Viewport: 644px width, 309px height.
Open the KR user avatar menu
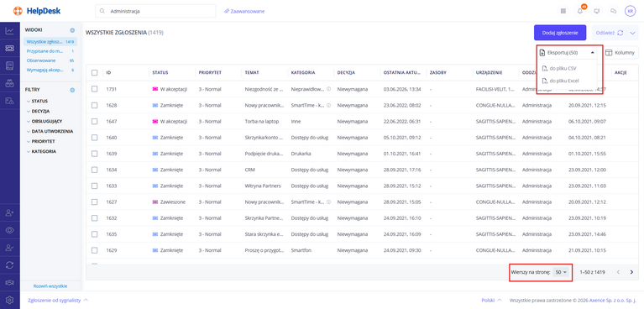pos(630,11)
